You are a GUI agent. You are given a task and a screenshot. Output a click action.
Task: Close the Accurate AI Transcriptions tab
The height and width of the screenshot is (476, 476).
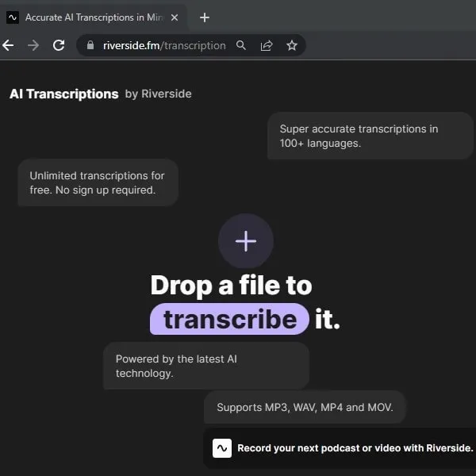pos(175,17)
